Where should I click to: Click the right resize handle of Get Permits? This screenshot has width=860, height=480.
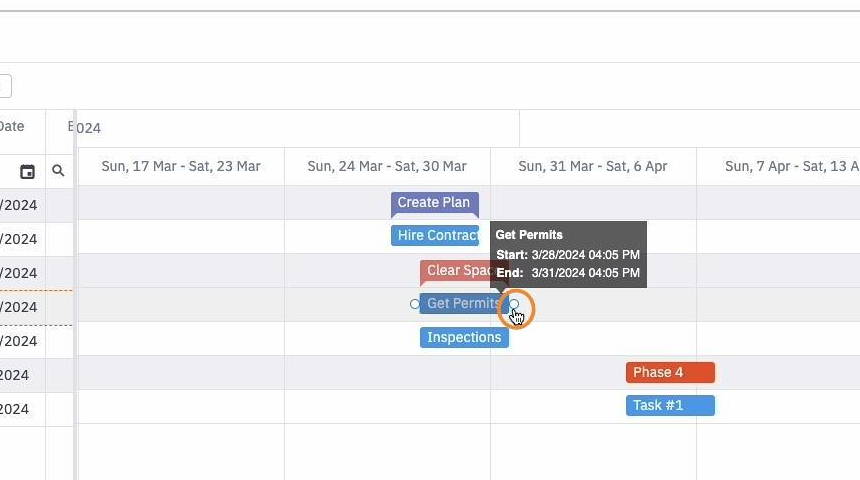[514, 304]
